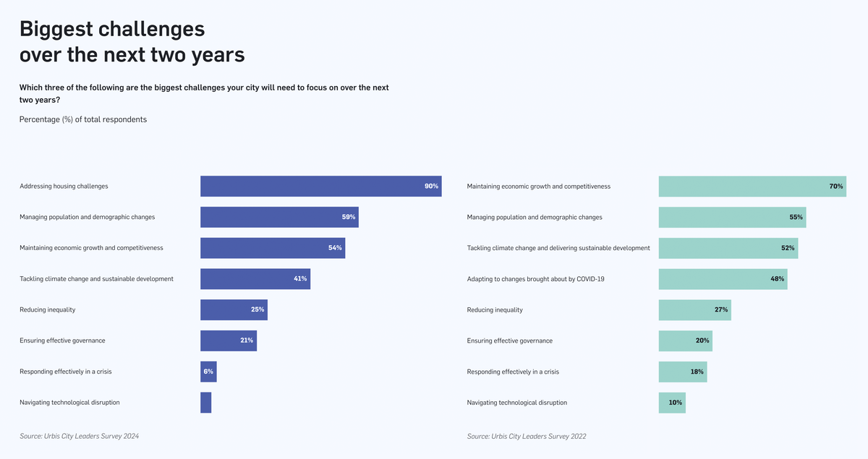The height and width of the screenshot is (459, 868).
Task: Select the blue 59% population changes bar
Action: (279, 217)
